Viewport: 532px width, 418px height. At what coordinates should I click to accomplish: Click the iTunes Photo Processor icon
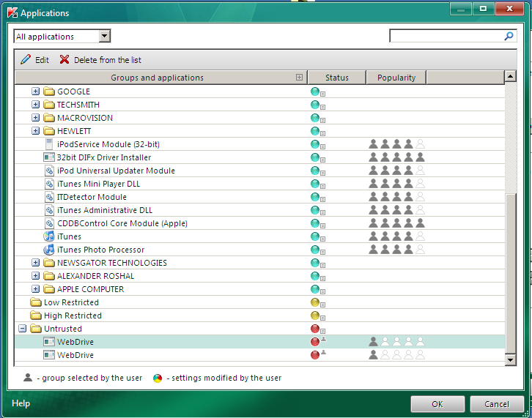coord(49,250)
